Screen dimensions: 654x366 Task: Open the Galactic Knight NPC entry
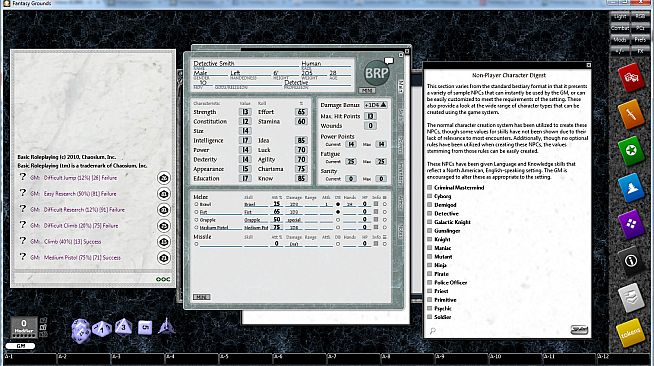pos(452,222)
